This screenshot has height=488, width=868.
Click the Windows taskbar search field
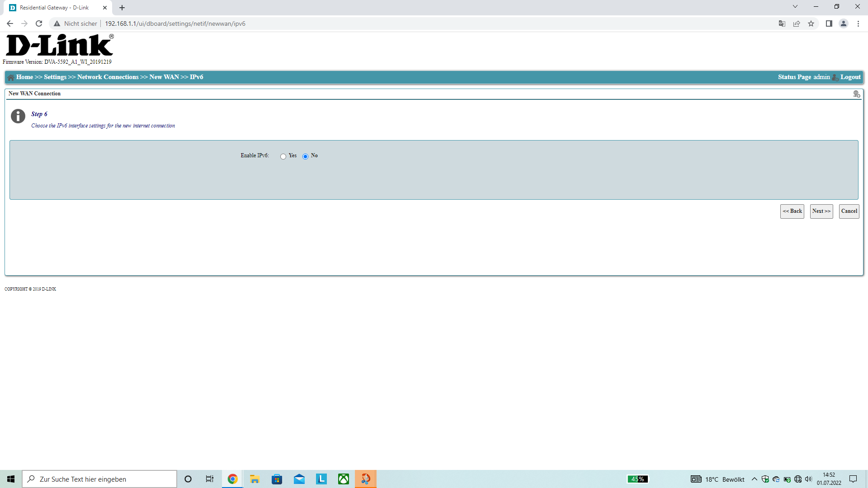[99, 479]
